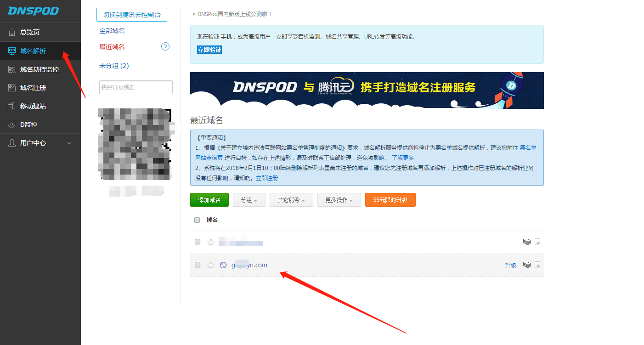Click the monitor icon in the first domain row
The width and height of the screenshot is (644, 345).
(527, 242)
